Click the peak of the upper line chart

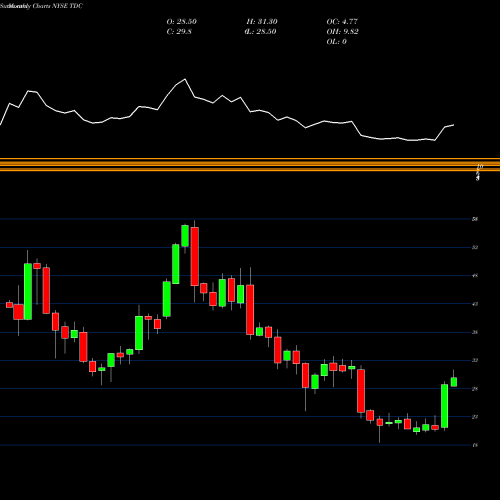(185, 79)
